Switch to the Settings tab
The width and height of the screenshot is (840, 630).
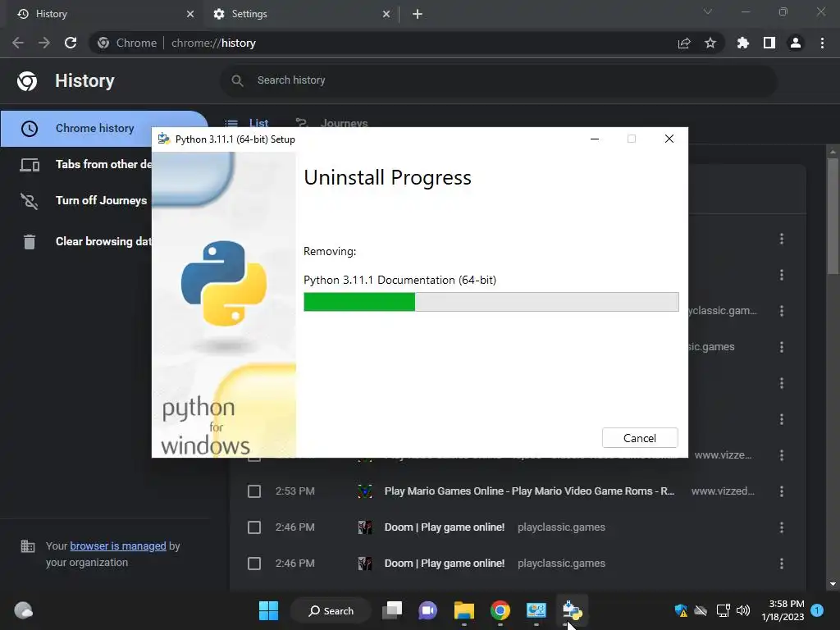301,14
